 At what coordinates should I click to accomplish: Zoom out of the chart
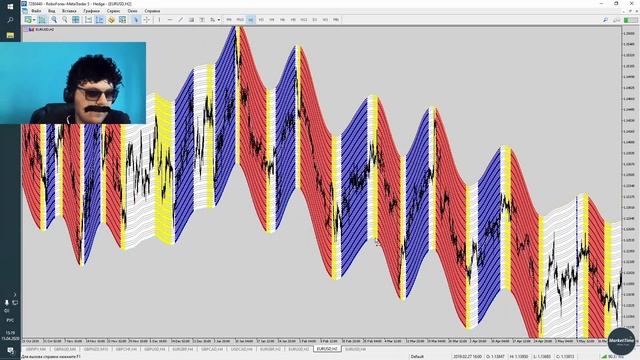coord(64,20)
